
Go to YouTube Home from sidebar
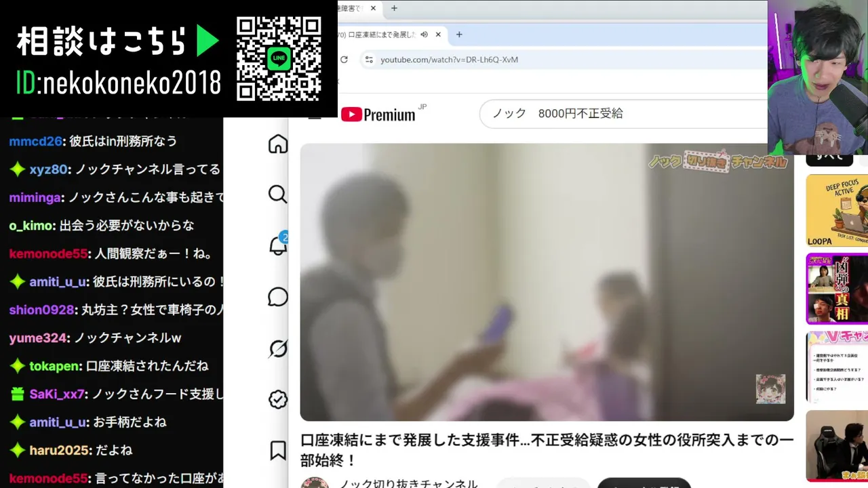[278, 144]
